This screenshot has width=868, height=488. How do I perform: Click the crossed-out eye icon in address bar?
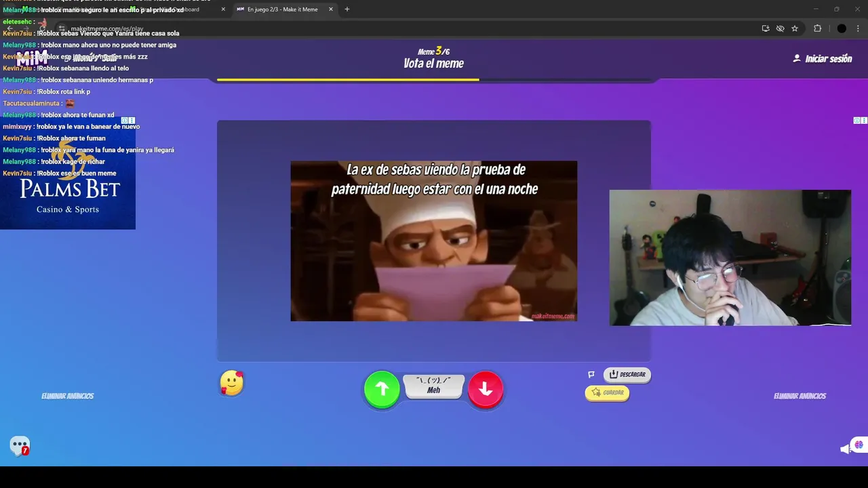coord(780,28)
